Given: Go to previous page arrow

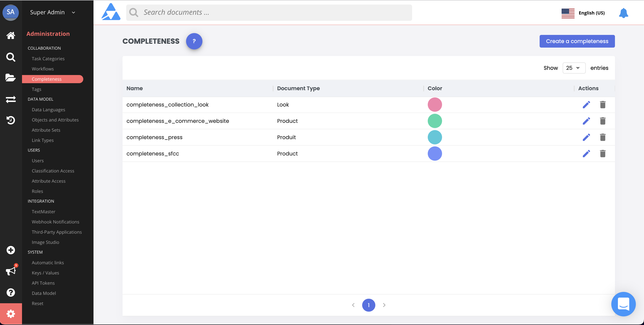Looking at the screenshot, I should pyautogui.click(x=353, y=305).
